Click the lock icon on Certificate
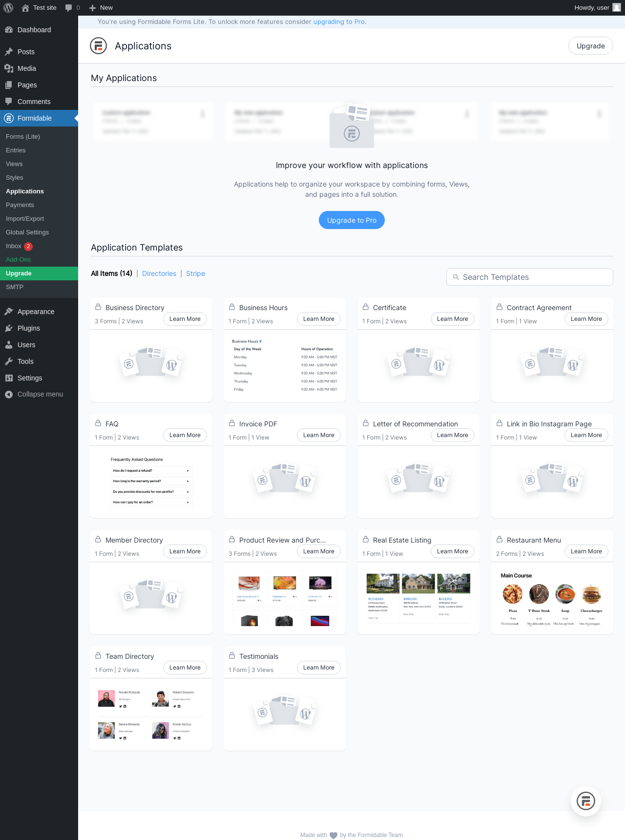This screenshot has height=840, width=625. 366,307
